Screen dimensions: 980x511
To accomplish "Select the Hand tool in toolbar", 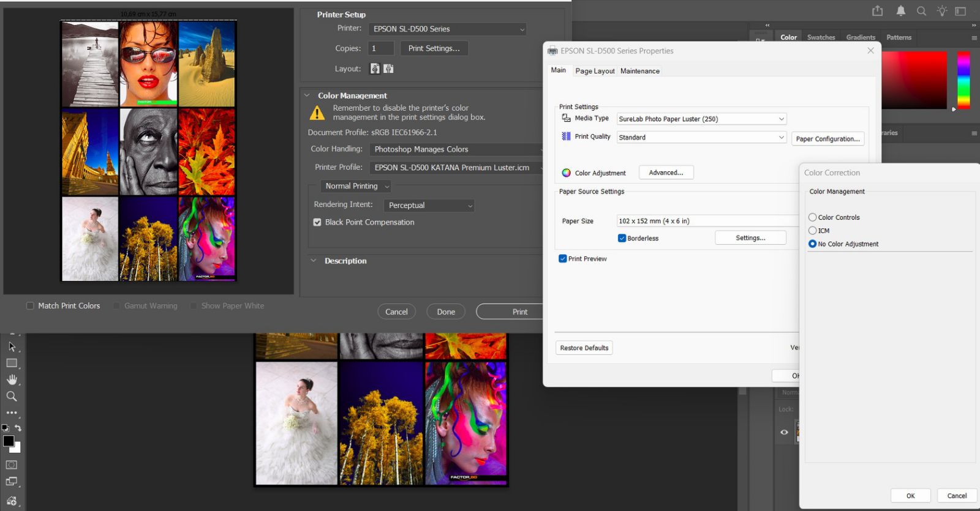I will pos(12,379).
